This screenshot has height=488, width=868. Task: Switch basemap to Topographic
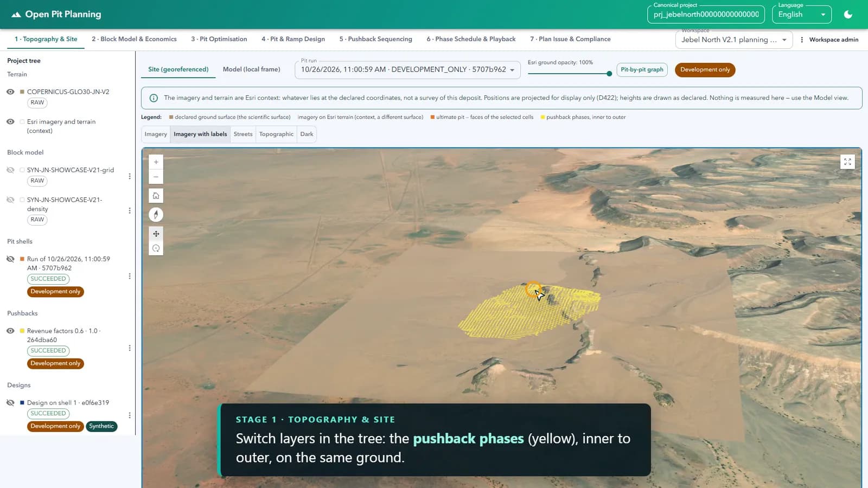pyautogui.click(x=276, y=134)
